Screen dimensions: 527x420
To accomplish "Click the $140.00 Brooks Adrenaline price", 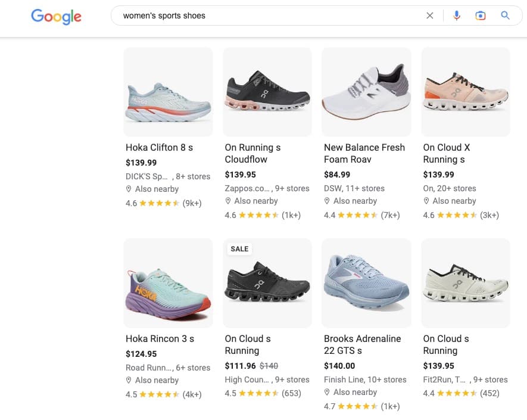I will (339, 366).
